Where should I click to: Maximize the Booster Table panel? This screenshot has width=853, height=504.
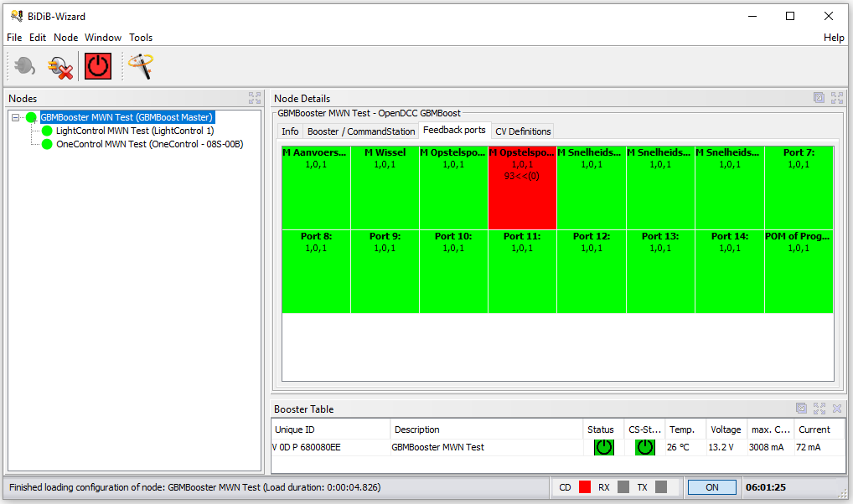[819, 409]
